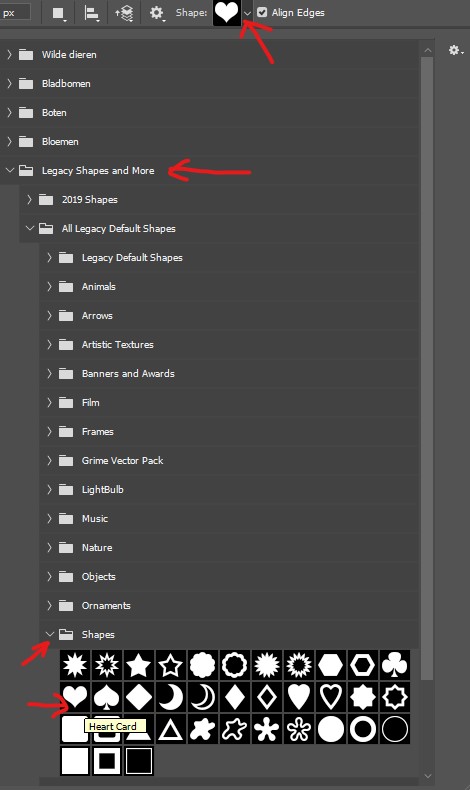Click the Grime Vector Pack folder
The image size is (470, 790).
[122, 460]
